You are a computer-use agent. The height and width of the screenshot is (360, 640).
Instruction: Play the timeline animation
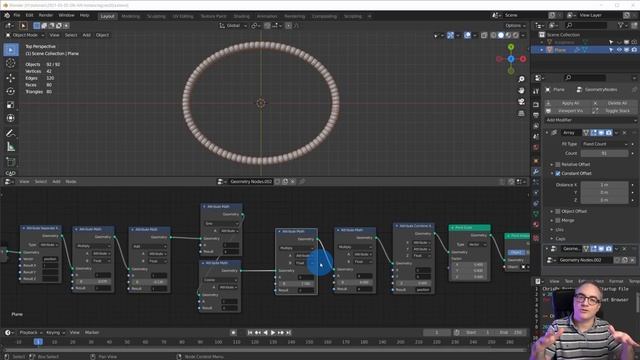click(x=273, y=333)
